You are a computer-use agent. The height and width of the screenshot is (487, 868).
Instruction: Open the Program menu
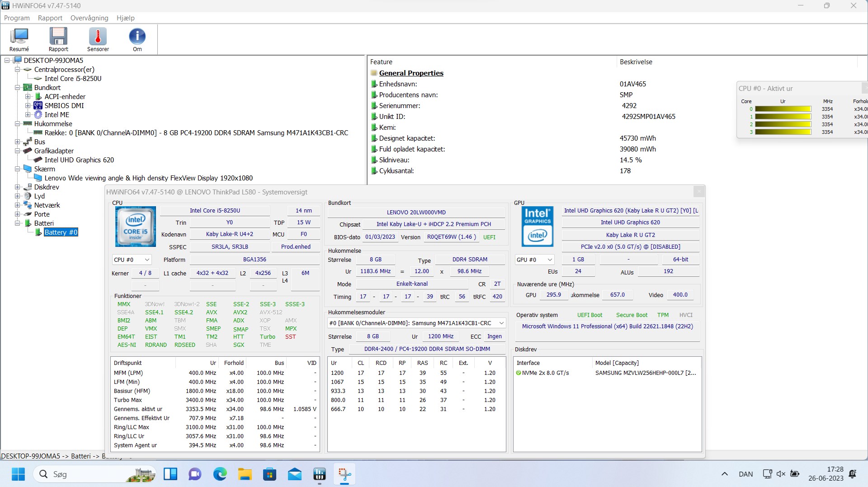[x=17, y=18]
